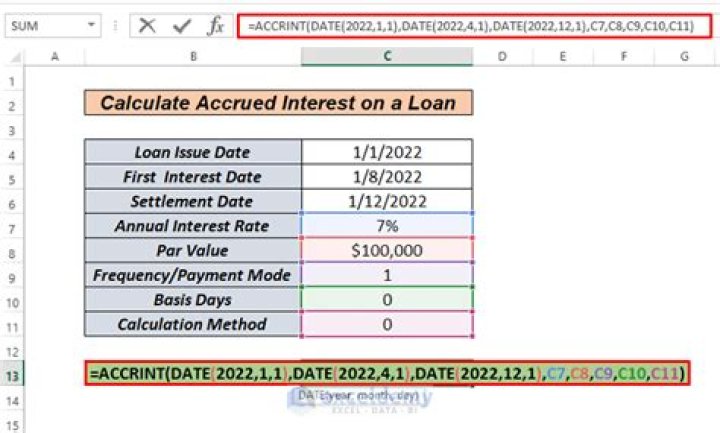Screen dimensions: 720x433
Task: Expand the Name Box dropdown arrow
Action: point(92,26)
